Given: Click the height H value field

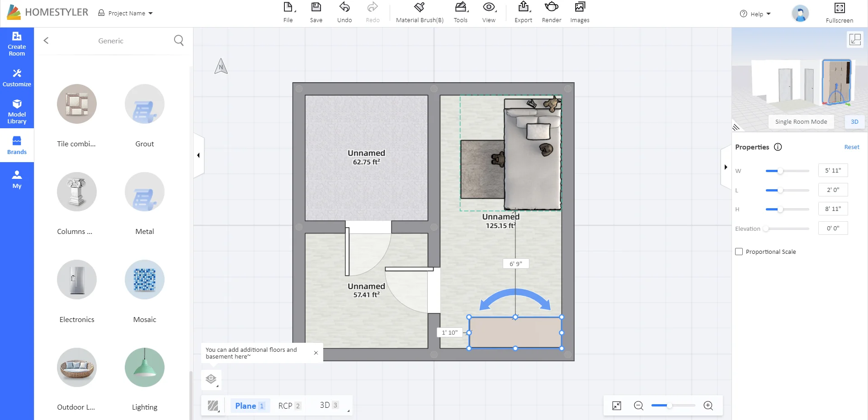Looking at the screenshot, I should tap(833, 209).
